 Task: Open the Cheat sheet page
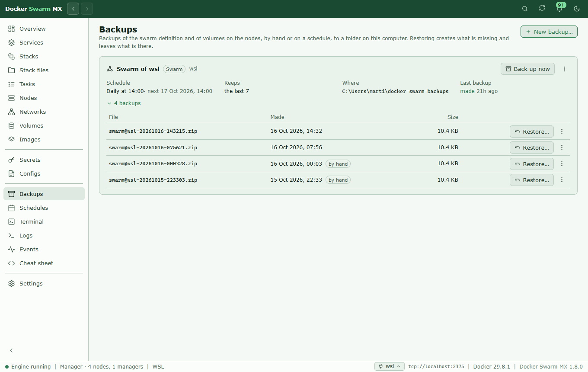point(44,263)
